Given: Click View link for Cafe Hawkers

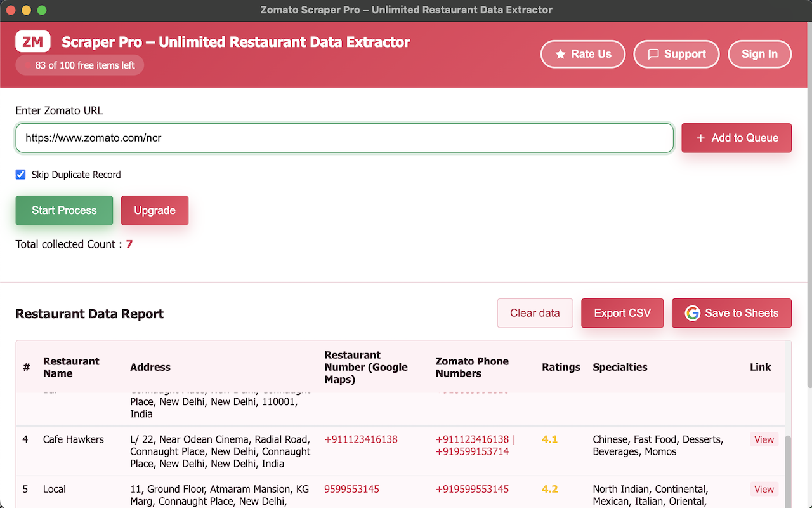Looking at the screenshot, I should tap(764, 439).
